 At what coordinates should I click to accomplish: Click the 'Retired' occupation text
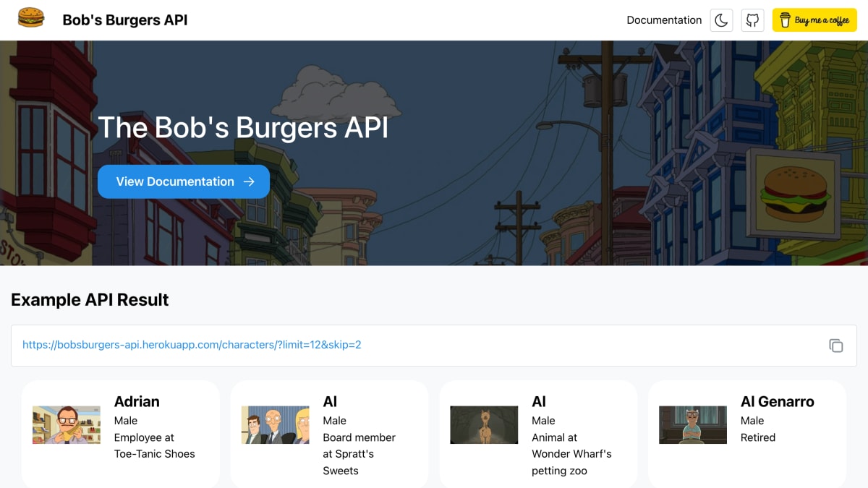pyautogui.click(x=758, y=437)
